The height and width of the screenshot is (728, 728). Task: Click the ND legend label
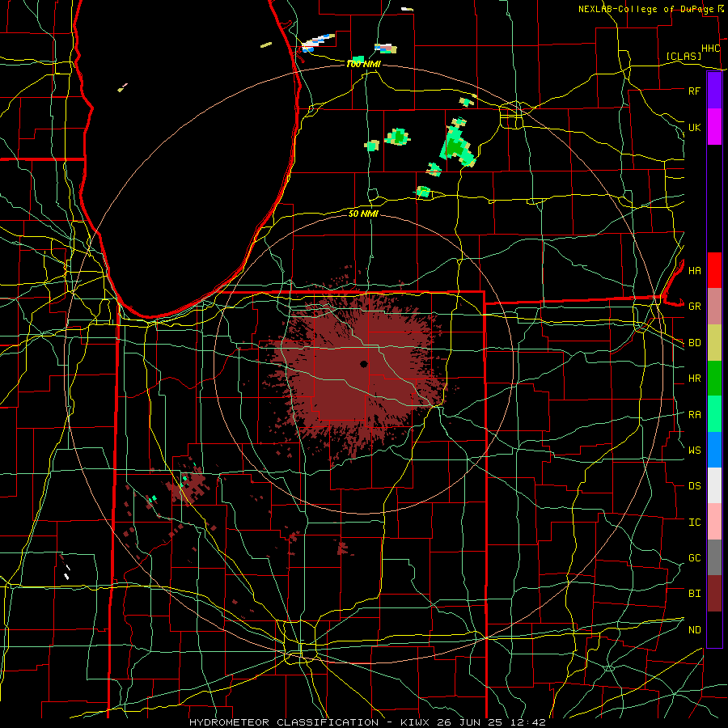pyautogui.click(x=694, y=630)
